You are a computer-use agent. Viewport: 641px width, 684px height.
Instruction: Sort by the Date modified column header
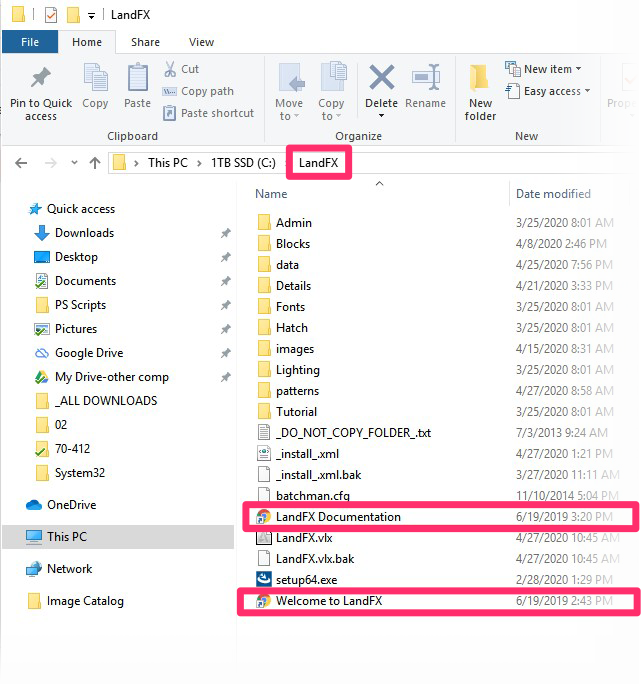pos(553,194)
